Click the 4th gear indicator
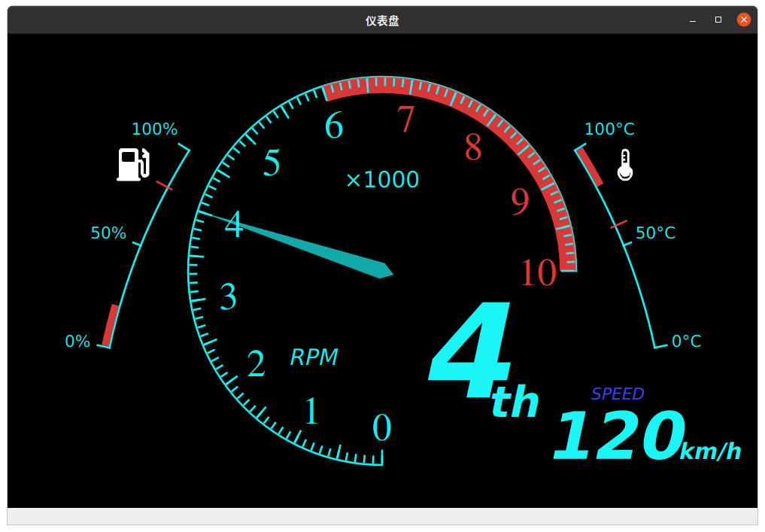The height and width of the screenshot is (532, 765). tap(483, 360)
